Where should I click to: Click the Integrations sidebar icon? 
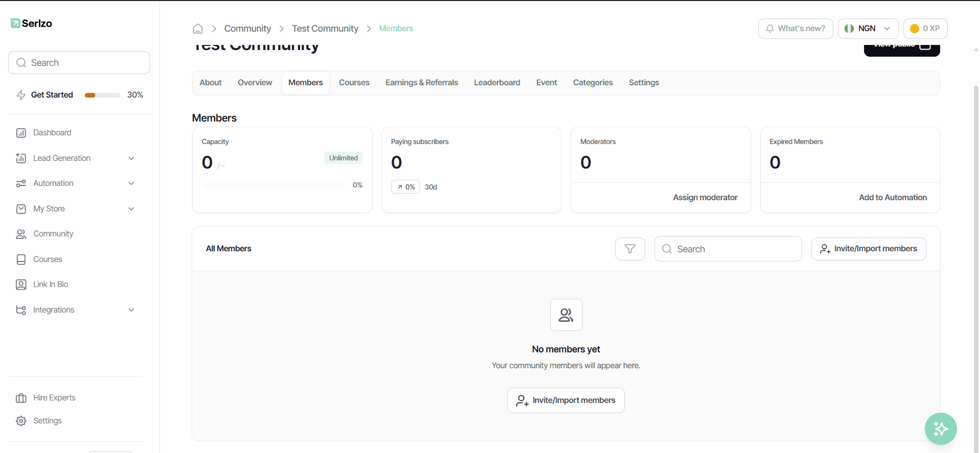coord(21,310)
